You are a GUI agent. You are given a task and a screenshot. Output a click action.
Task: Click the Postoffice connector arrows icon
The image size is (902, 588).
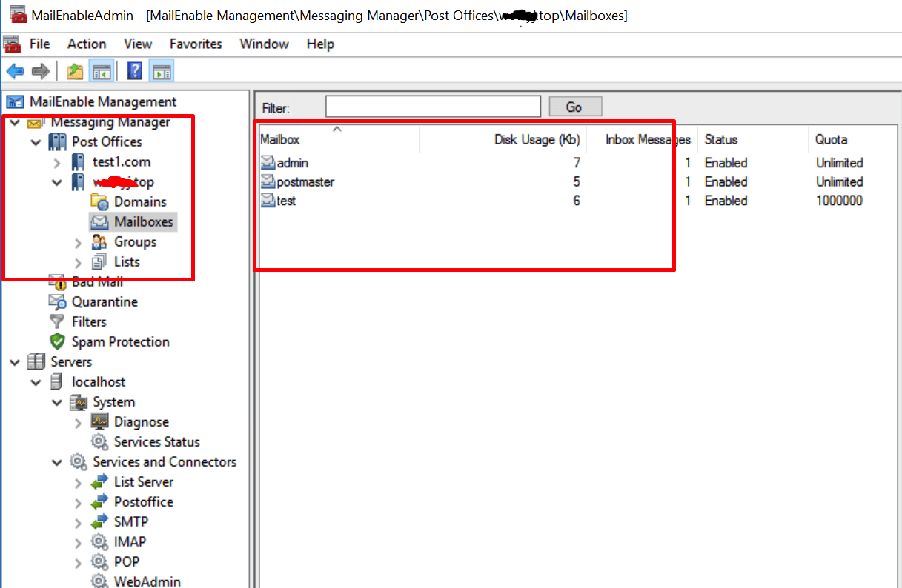coord(99,501)
